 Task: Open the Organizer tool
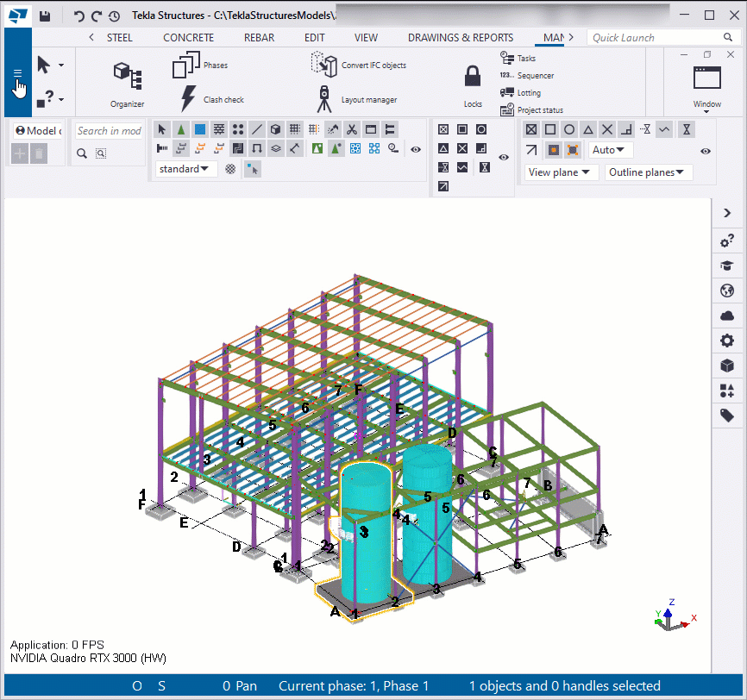[127, 82]
